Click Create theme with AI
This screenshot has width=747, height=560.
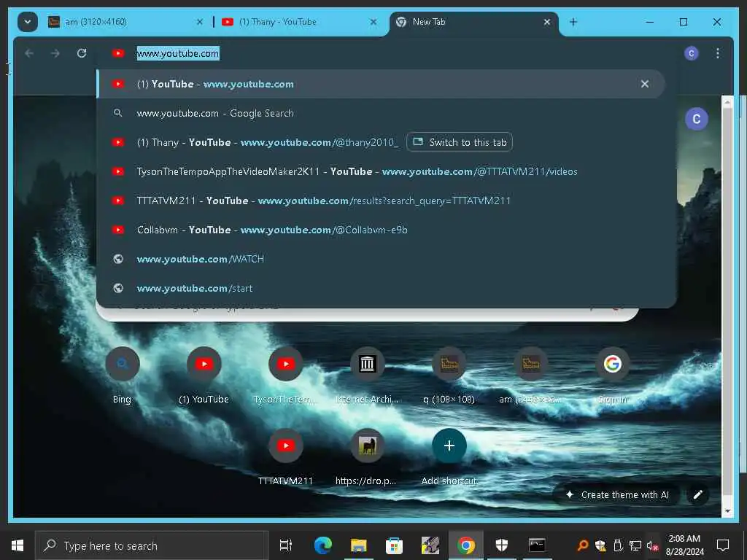pyautogui.click(x=616, y=495)
